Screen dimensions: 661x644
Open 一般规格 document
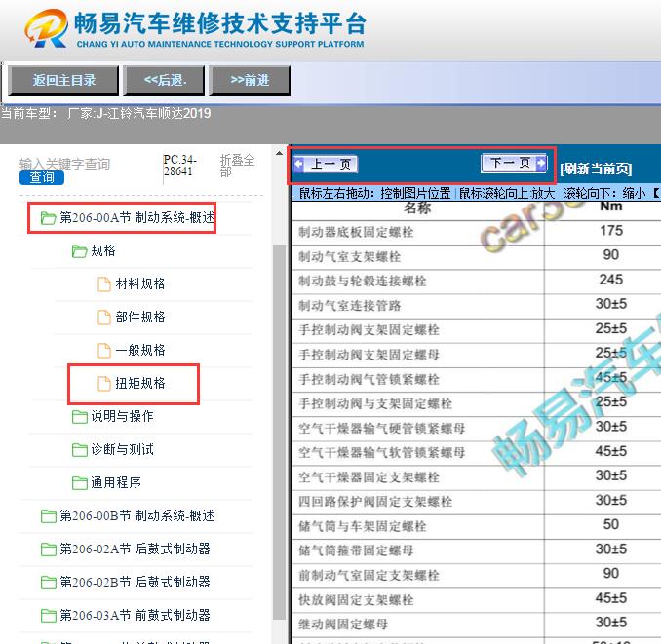[140, 350]
